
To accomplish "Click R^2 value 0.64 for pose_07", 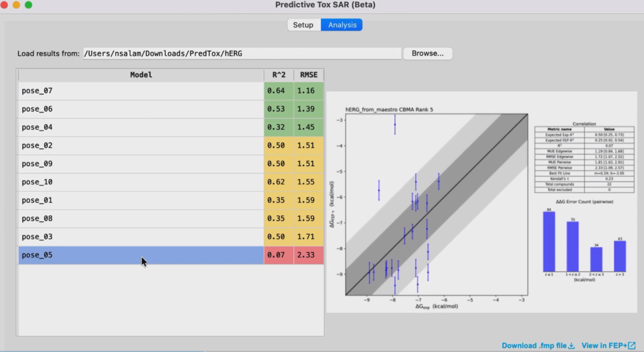I will point(279,91).
